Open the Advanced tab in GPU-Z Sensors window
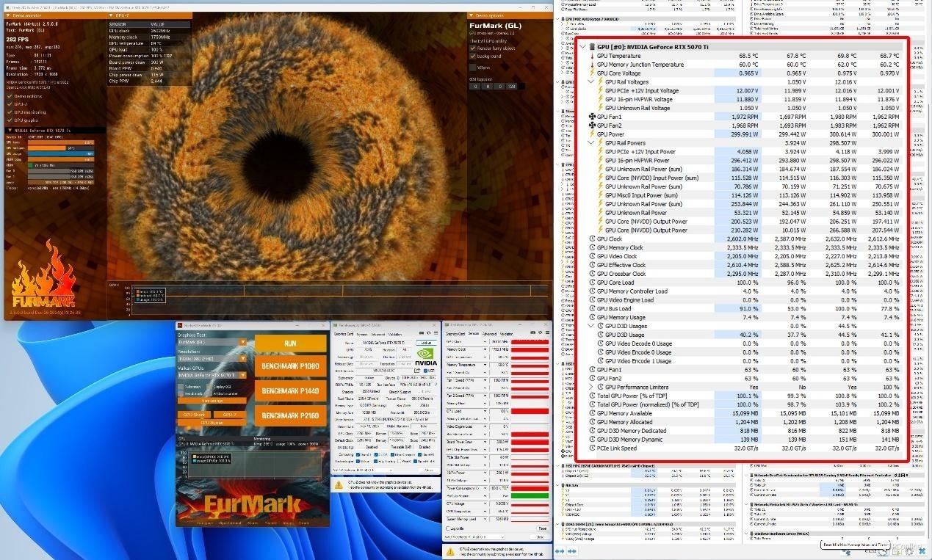 489,334
